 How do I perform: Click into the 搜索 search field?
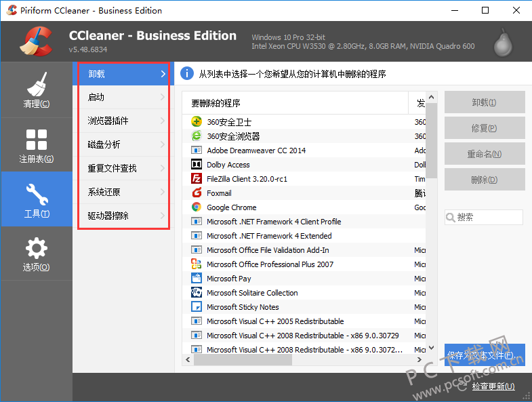[484, 218]
